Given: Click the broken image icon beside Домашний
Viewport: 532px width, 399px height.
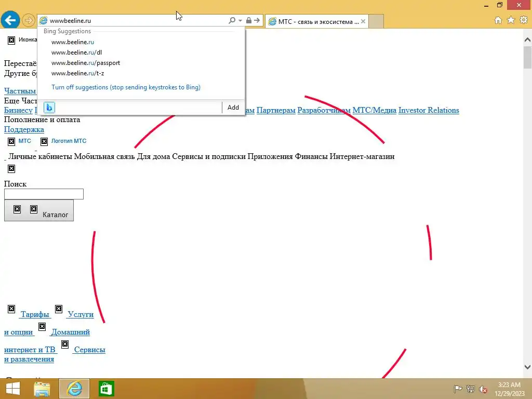Looking at the screenshot, I should (42, 327).
